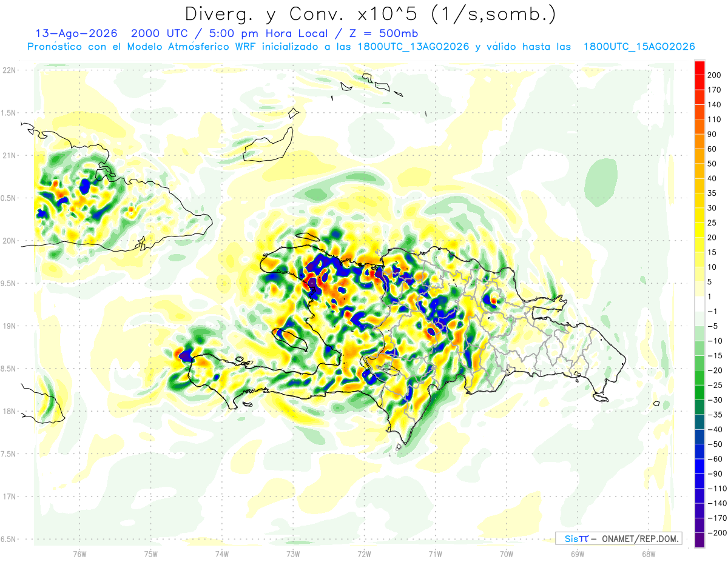
Task: Click the "20N" latitude label
Action: click(8, 241)
